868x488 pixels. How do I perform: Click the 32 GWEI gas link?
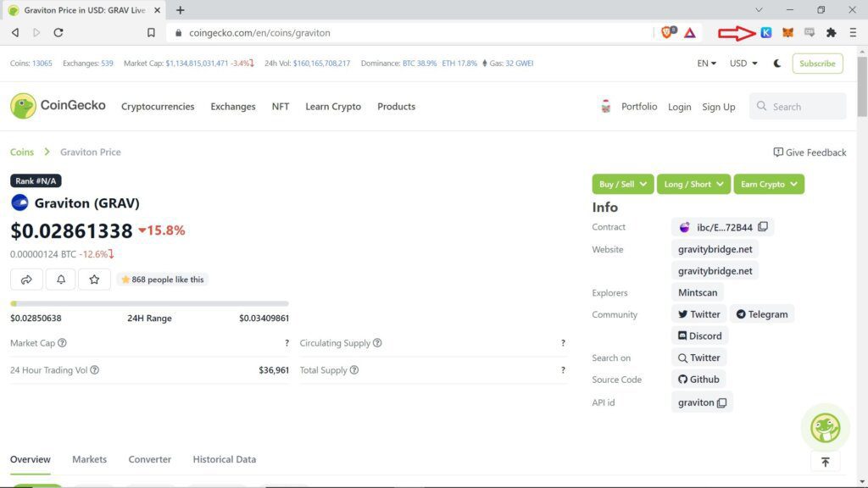point(520,63)
